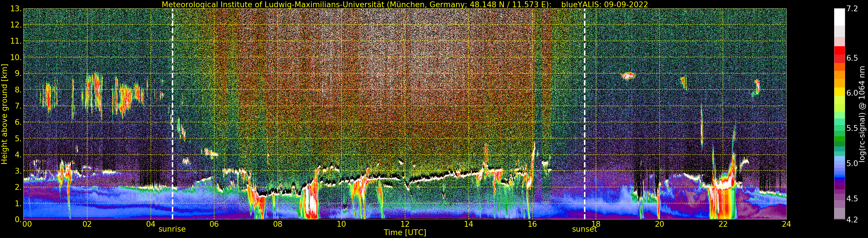Click the time axis tick label 12
This screenshot has height=238, width=868.
tap(405, 224)
